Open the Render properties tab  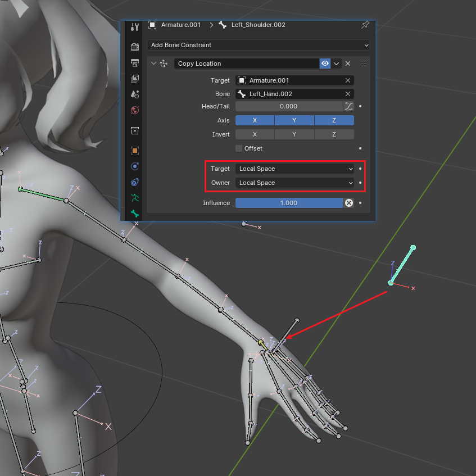pyautogui.click(x=135, y=47)
